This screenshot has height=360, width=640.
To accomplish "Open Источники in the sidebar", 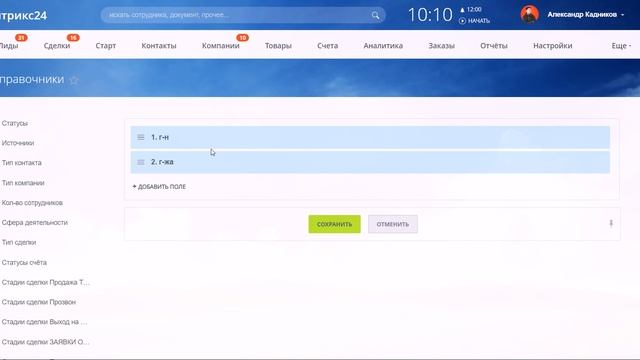I will pyautogui.click(x=18, y=143).
